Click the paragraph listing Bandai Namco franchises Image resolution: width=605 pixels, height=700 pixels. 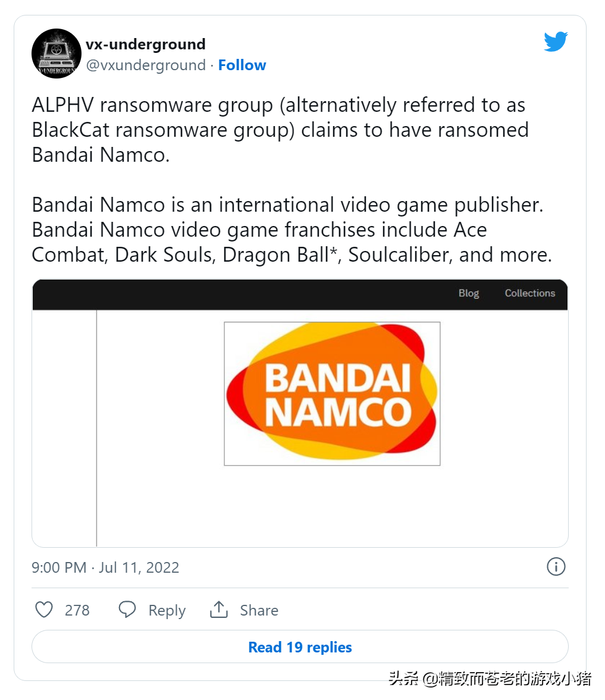[x=291, y=230]
